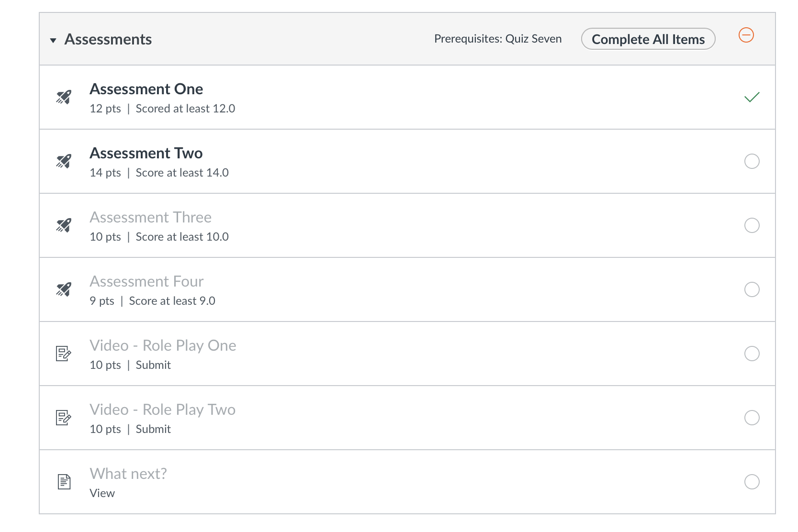Click the page document icon beside What next?
Viewport: 798px width, 532px height.
tap(64, 482)
